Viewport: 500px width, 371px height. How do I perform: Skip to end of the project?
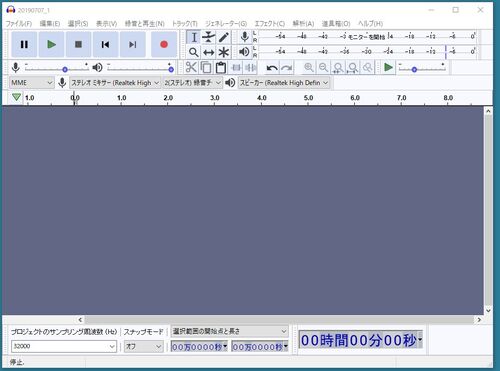(x=132, y=44)
